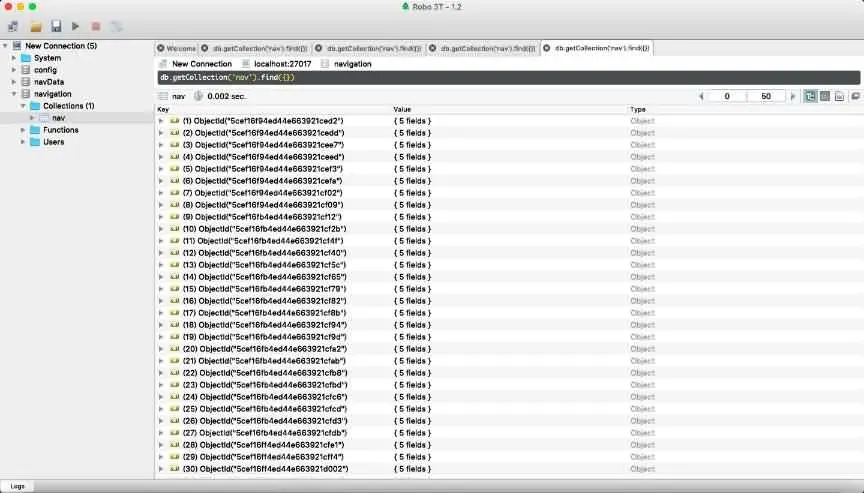The width and height of the screenshot is (864, 493).
Task: Collapse the navigation database arrow
Action: [x=14, y=94]
